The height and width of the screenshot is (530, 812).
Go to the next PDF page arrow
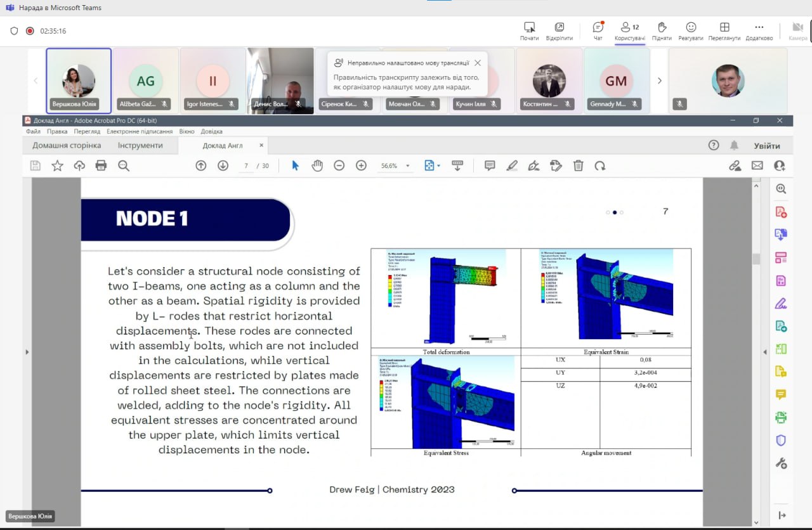tap(223, 165)
